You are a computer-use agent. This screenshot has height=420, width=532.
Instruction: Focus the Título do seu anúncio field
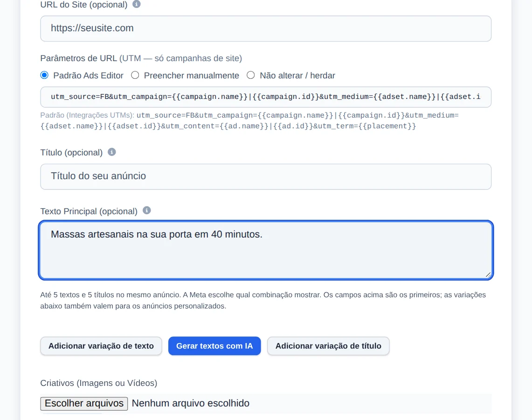266,176
